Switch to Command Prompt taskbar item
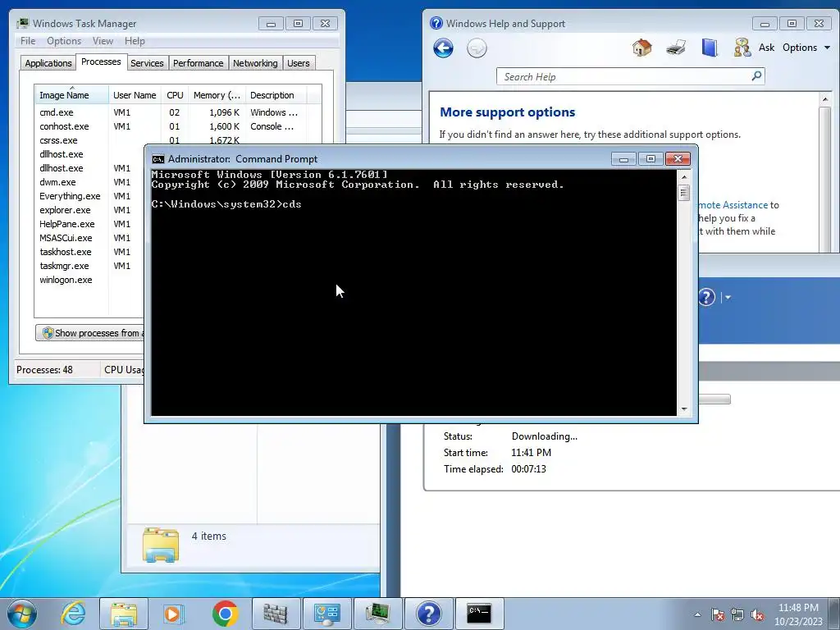Viewport: 840px width, 630px height. pos(479,614)
